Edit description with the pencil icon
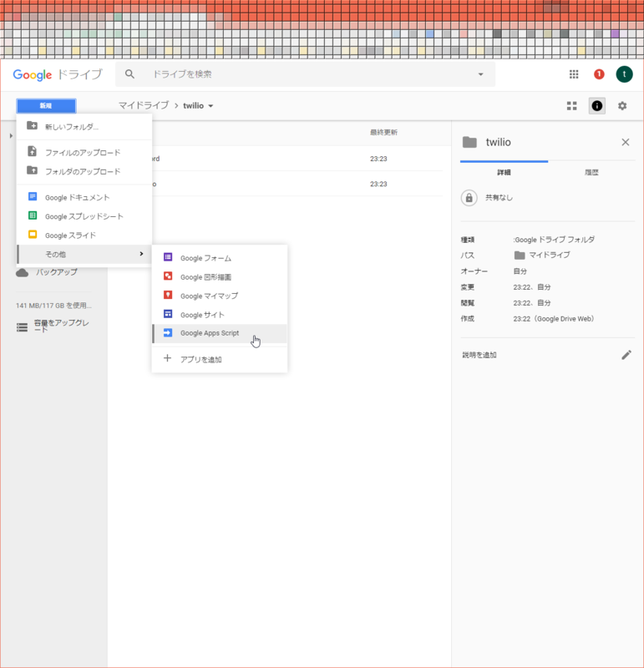 626,355
